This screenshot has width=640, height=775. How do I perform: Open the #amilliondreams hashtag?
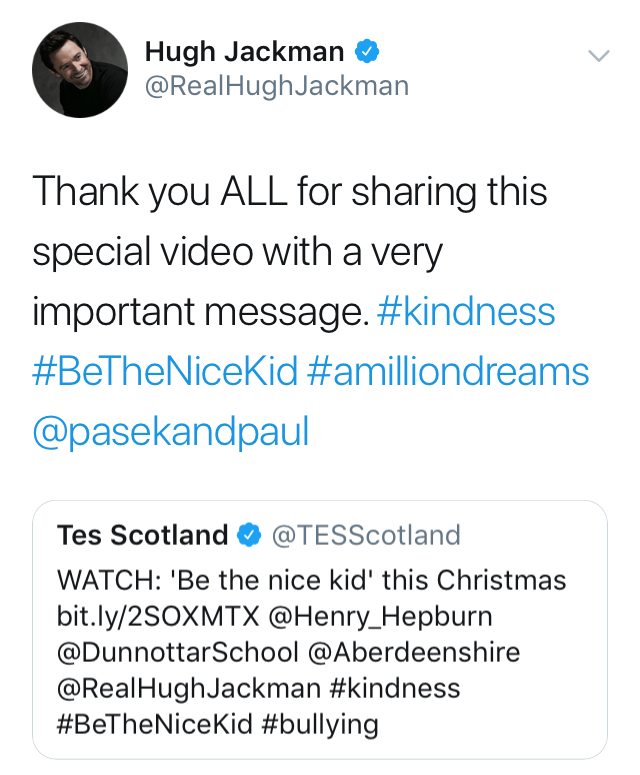point(448,372)
